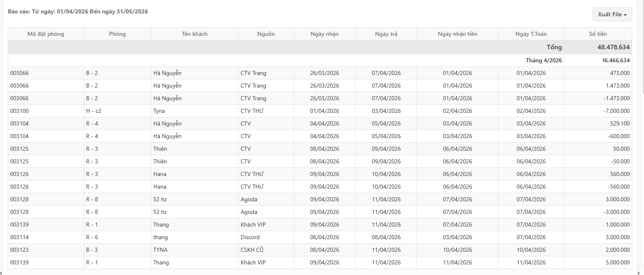Select amount -50.000 cell
The image size is (644, 275).
[x=598, y=161]
